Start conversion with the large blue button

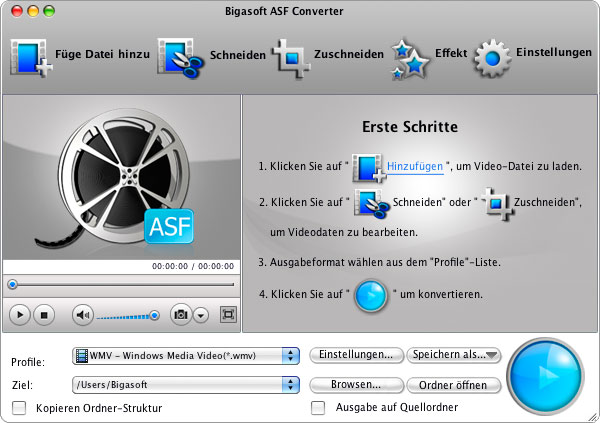pyautogui.click(x=545, y=376)
